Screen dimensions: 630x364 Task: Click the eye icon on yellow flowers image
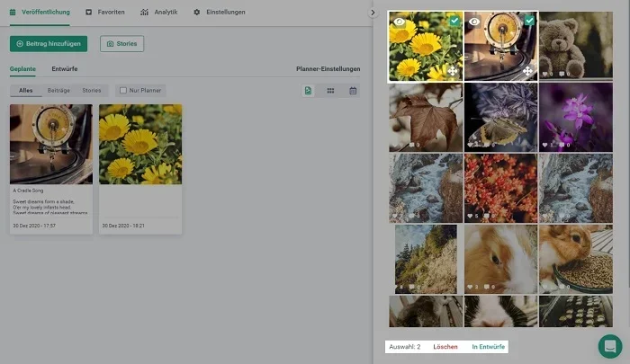tap(399, 21)
